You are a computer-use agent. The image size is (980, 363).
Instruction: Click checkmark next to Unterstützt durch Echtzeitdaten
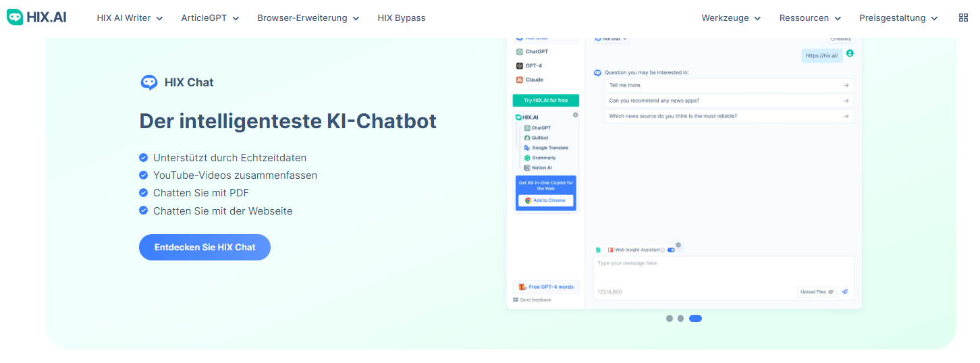pos(143,158)
